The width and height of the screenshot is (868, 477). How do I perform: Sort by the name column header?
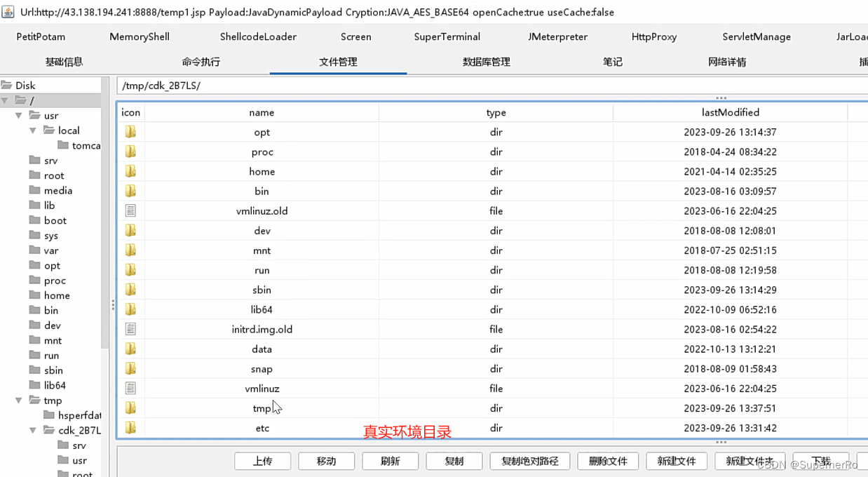[262, 112]
